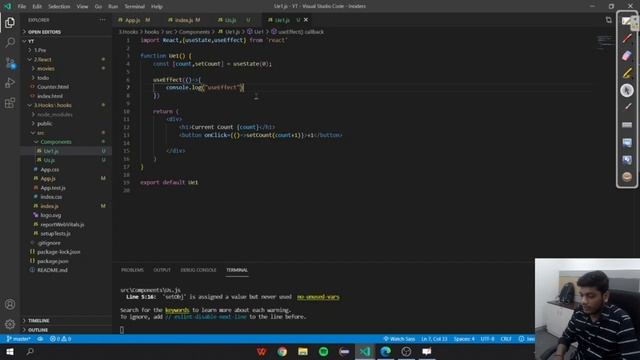Expand the 1.Pre folder
Screen dimensions: 640x360
pos(66,50)
